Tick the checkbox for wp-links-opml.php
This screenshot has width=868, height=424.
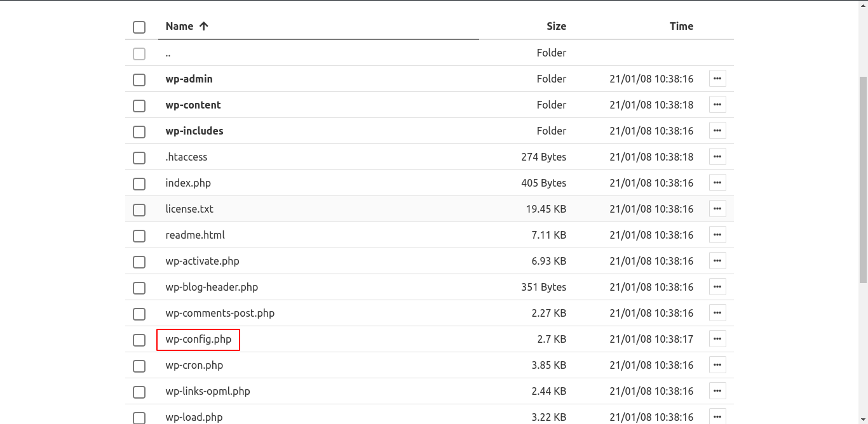pos(139,392)
